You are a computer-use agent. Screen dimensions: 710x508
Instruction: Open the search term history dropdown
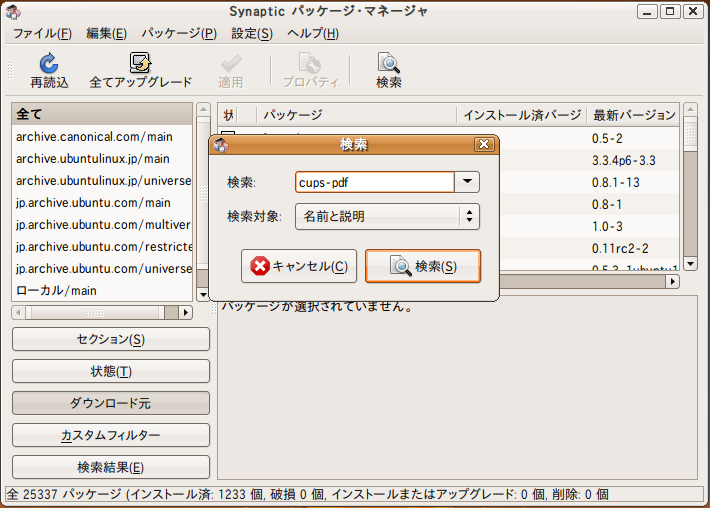[467, 182]
